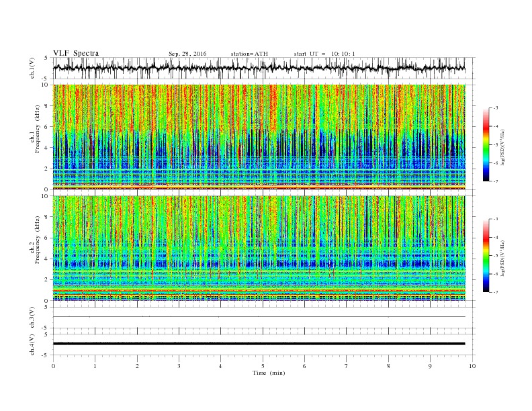
Task: Click the "9" tick label on time axis
Action: pos(430,366)
